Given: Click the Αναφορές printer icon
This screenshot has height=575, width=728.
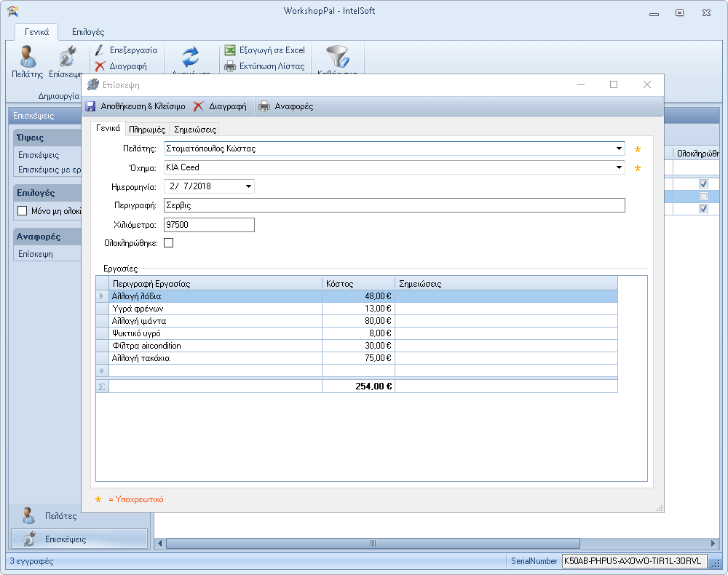Looking at the screenshot, I should (265, 106).
